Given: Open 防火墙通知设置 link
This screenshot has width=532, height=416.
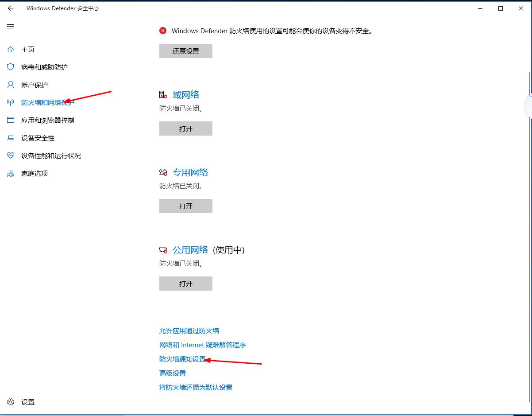Looking at the screenshot, I should (x=182, y=359).
